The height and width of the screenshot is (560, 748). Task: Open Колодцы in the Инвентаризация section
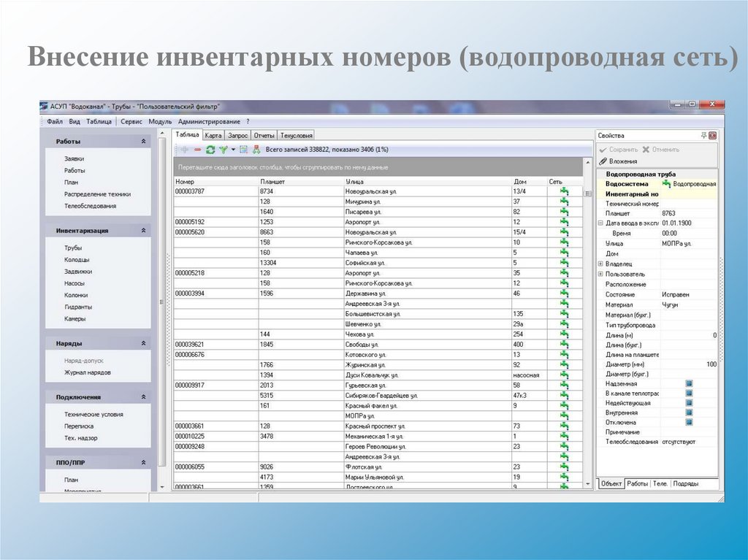tap(77, 260)
